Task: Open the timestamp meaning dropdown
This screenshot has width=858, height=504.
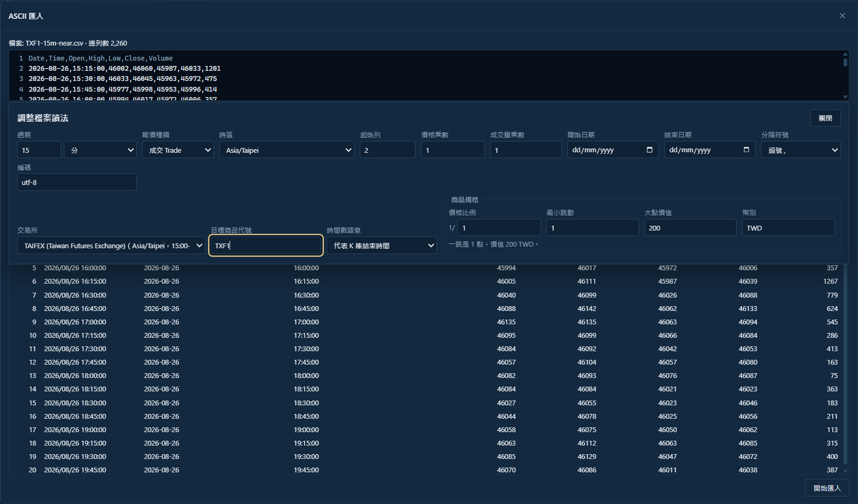Action: [x=381, y=246]
